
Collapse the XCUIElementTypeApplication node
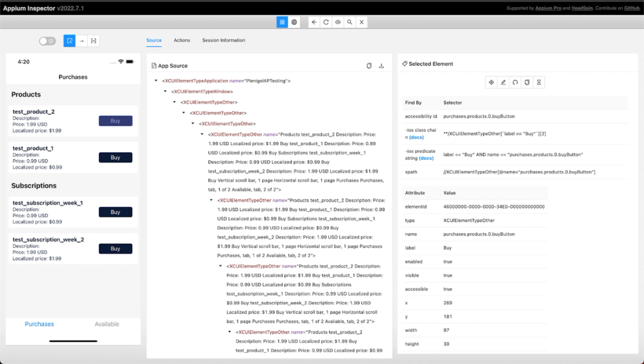156,81
